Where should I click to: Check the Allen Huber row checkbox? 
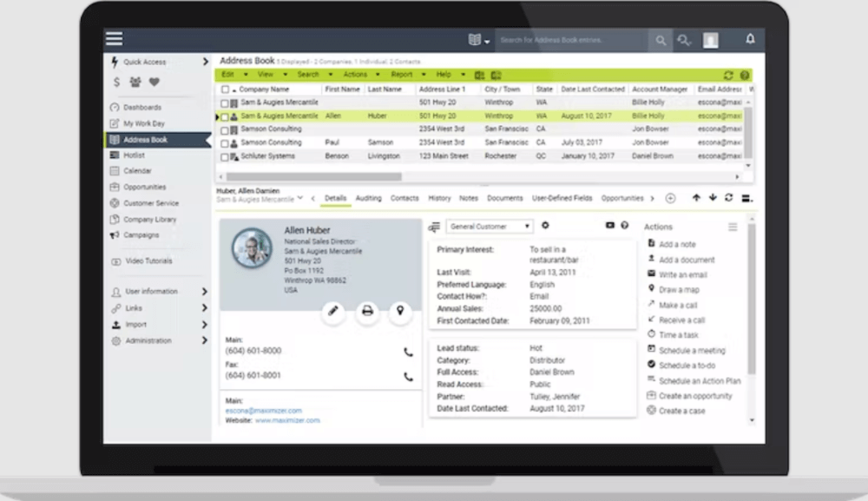pyautogui.click(x=224, y=117)
